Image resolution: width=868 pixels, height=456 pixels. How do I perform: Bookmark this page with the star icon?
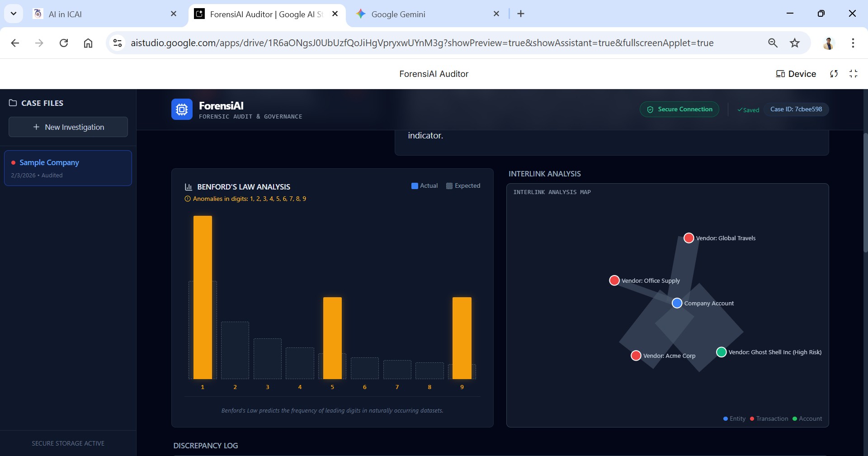coord(794,43)
